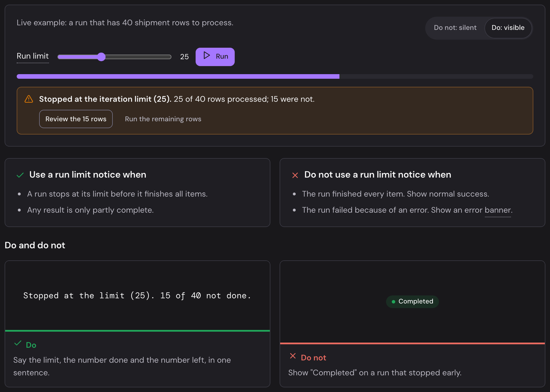Click the warning triangle icon in the banner
Image resolution: width=550 pixels, height=392 pixels.
[29, 99]
